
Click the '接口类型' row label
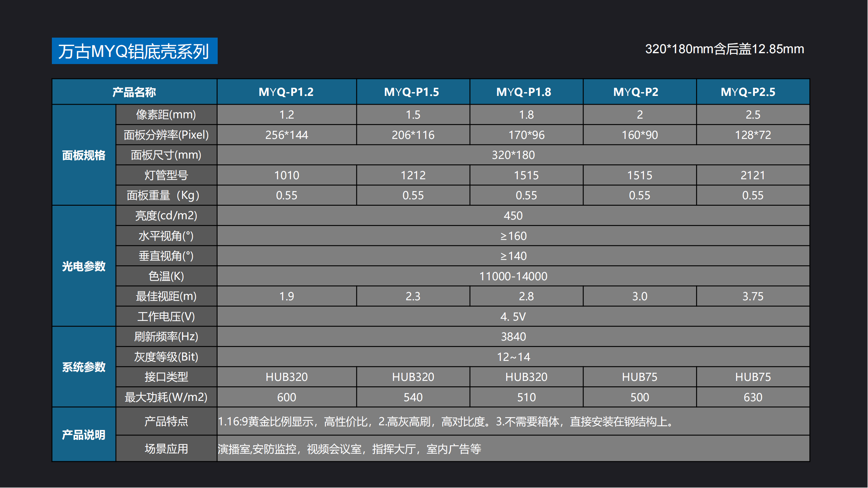[166, 377]
